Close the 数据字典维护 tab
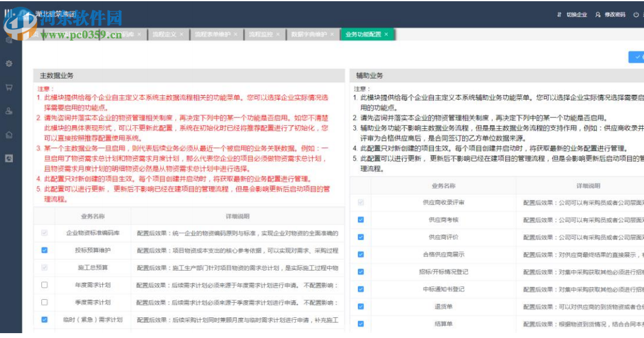Viewport: 644px width, 338px height. (332, 35)
